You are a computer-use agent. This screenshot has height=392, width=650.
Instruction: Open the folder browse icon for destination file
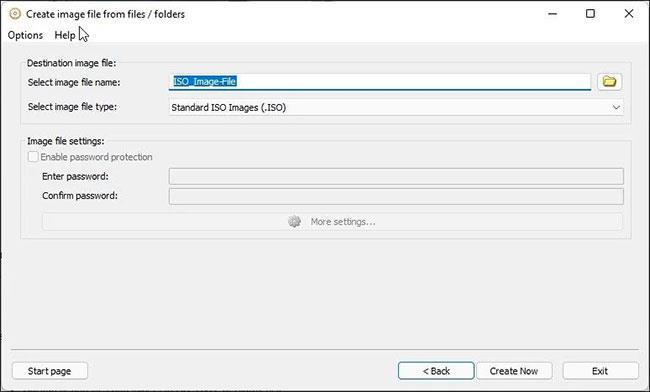coord(609,81)
